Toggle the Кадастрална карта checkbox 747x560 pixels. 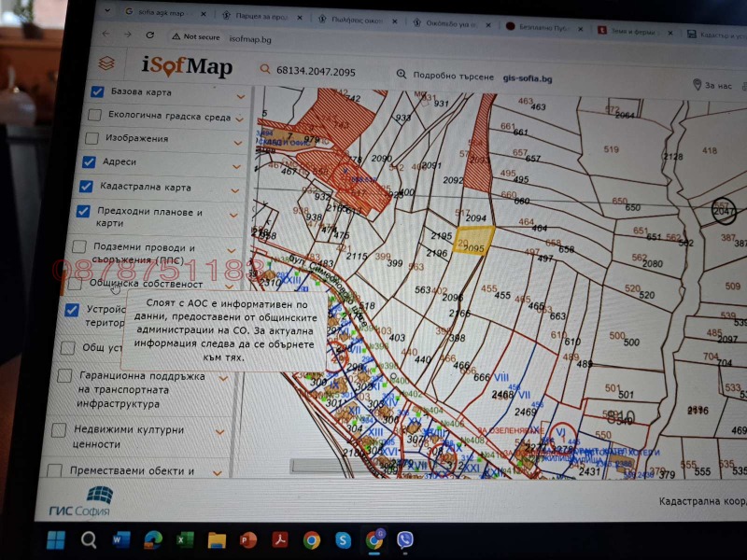(x=86, y=186)
